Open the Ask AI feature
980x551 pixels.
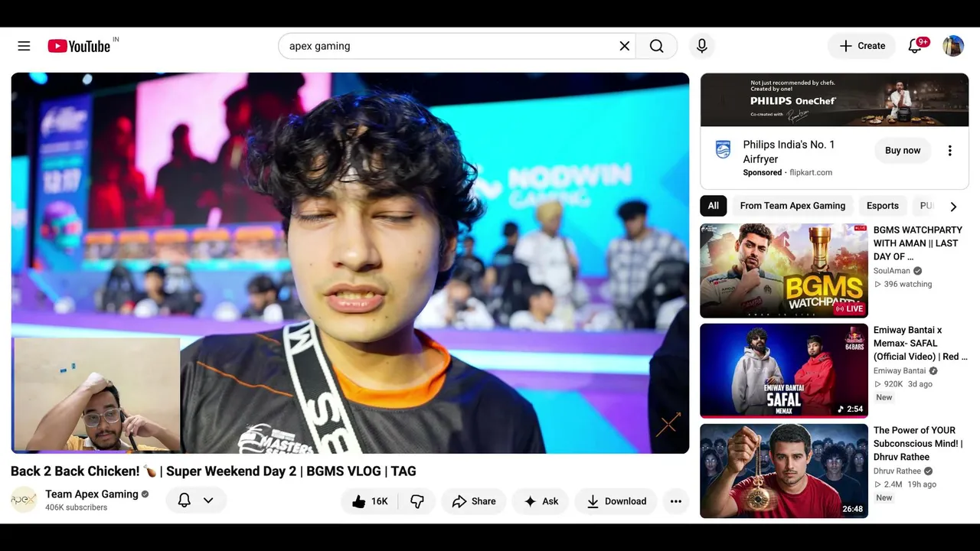click(x=541, y=501)
